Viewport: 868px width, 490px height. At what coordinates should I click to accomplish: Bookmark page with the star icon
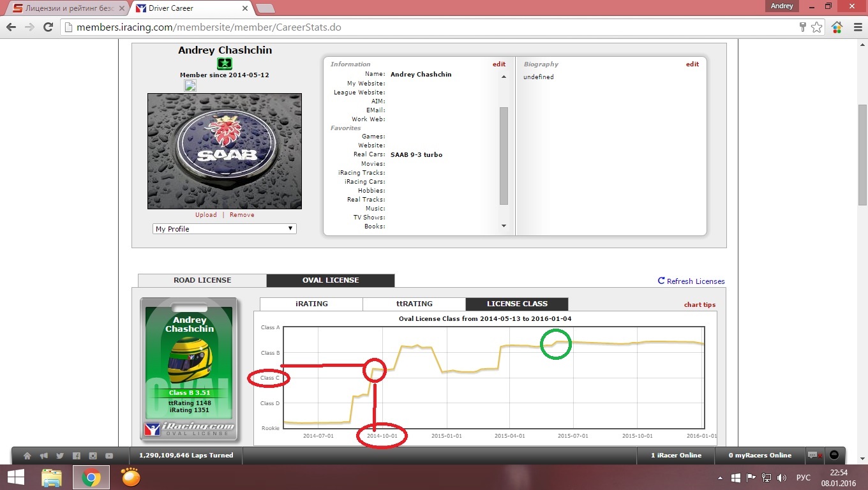click(x=816, y=27)
